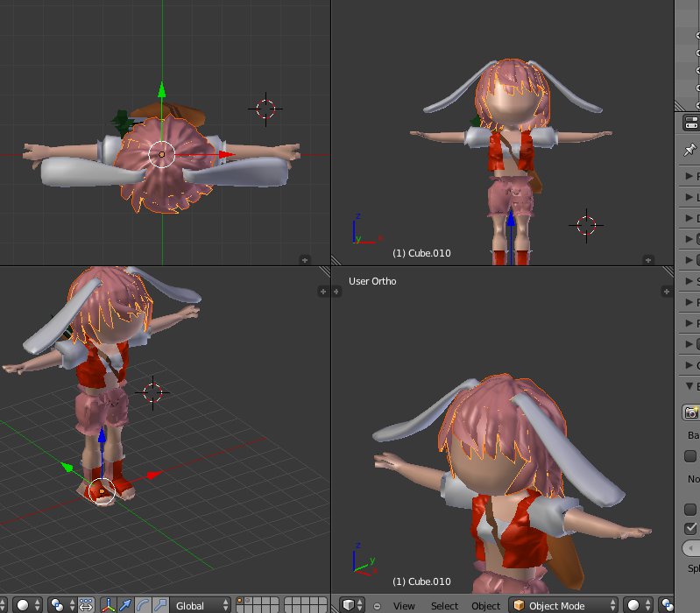
Task: Open the Select menu
Action: [x=445, y=606]
